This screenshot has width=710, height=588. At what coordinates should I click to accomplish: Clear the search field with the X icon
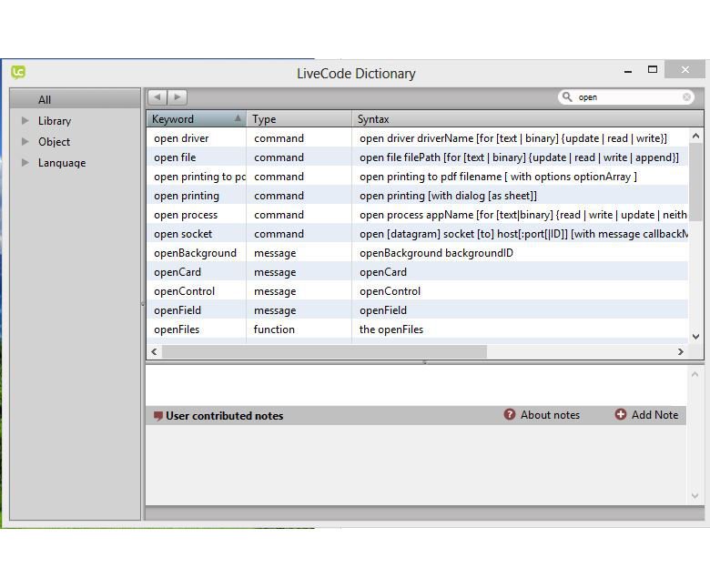click(x=687, y=97)
